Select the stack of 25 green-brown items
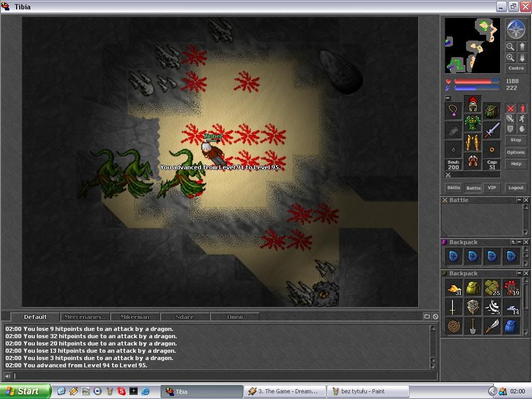This screenshot has width=532, height=399. [493, 288]
